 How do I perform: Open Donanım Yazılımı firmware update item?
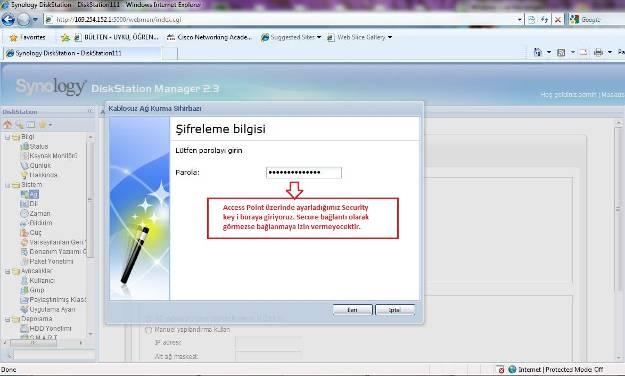(53, 252)
